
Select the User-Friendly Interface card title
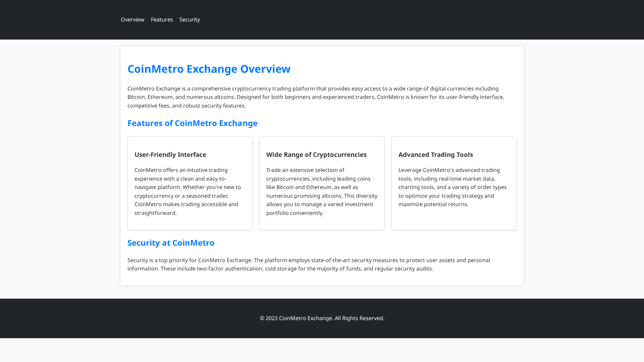pos(170,155)
